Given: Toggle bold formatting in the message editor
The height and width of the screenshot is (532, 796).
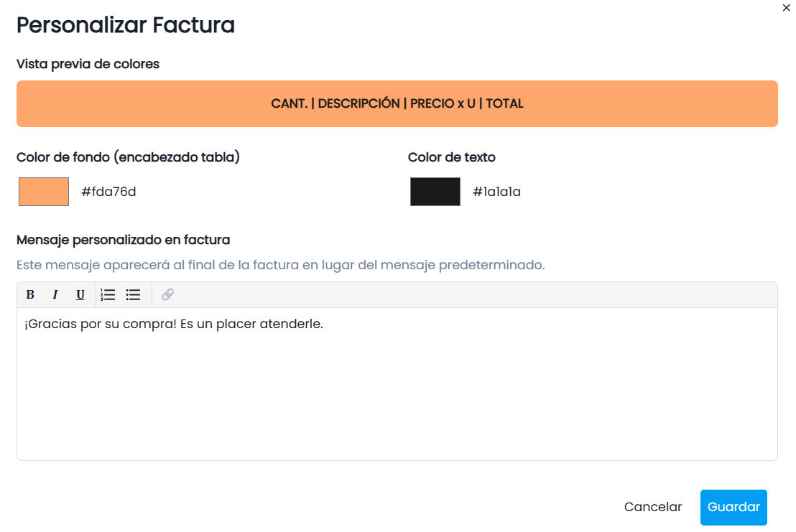Looking at the screenshot, I should pos(30,294).
